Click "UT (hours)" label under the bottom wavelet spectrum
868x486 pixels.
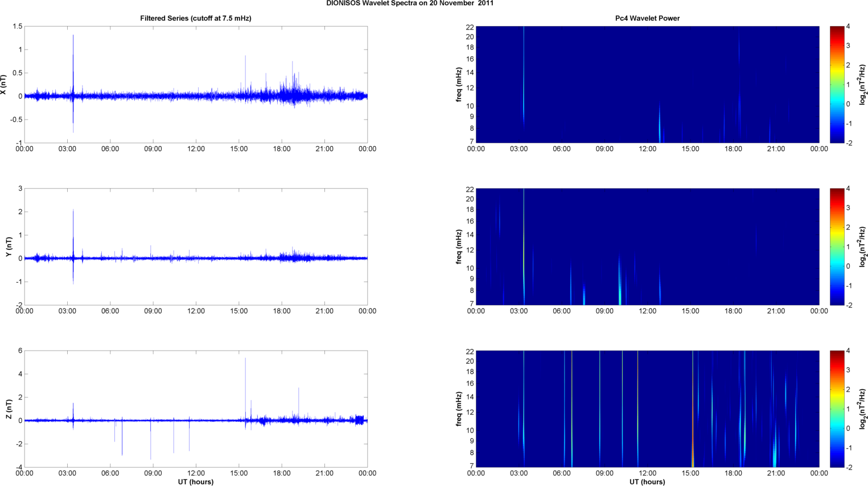[647, 481]
